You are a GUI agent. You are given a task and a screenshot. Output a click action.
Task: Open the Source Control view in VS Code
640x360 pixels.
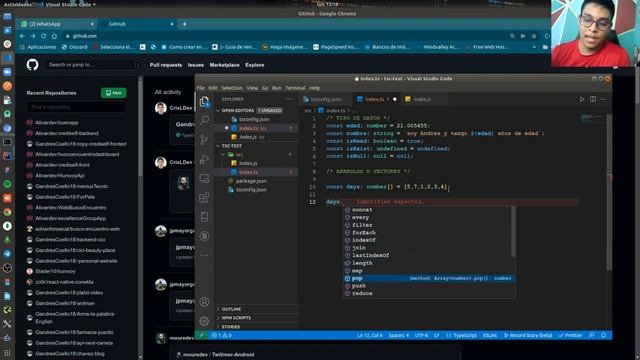point(204,140)
